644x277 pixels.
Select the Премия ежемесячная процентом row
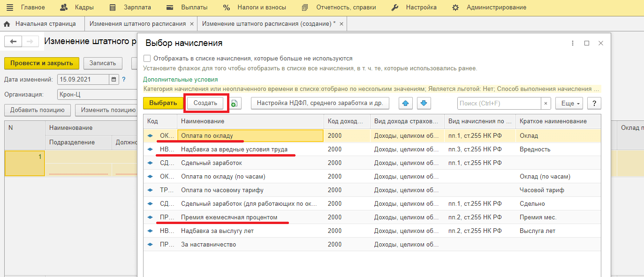tap(229, 217)
